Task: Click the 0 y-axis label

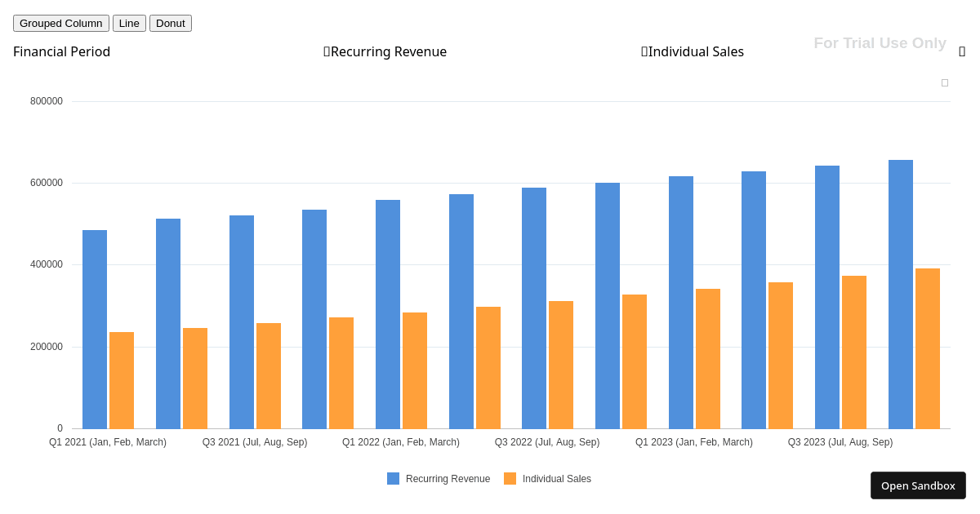Action: (60, 428)
